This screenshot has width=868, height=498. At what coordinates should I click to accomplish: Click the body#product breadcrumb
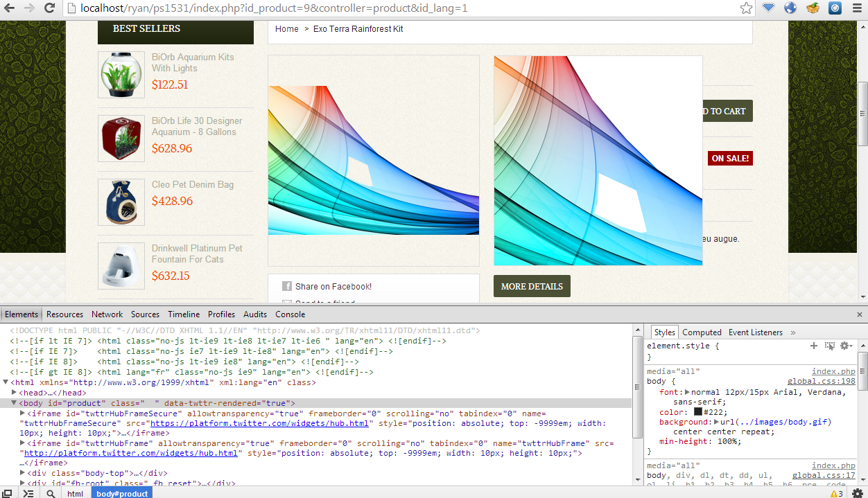tap(122, 493)
